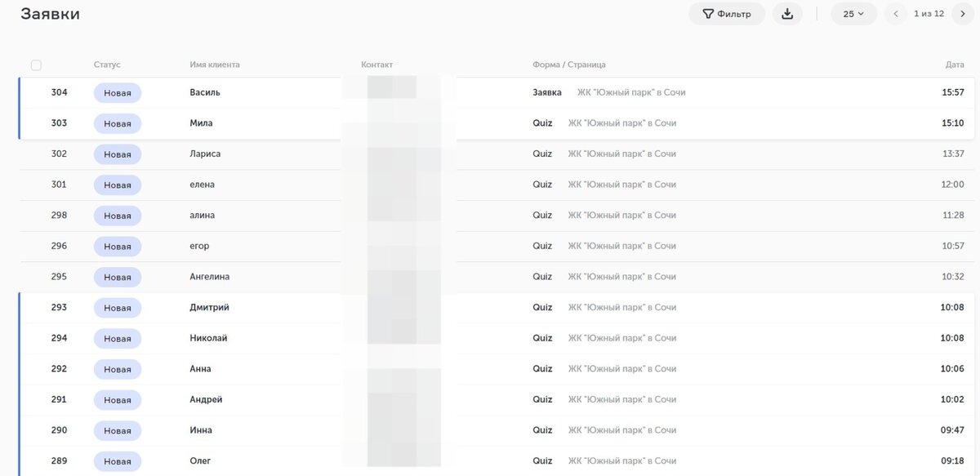This screenshot has height=476, width=980.
Task: Click request number 303
Action: (x=59, y=123)
